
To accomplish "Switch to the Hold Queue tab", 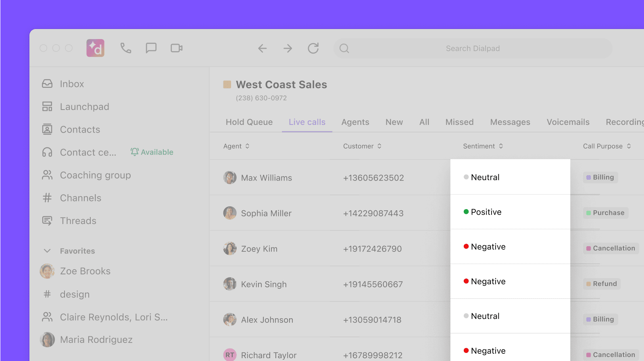I will pos(249,122).
